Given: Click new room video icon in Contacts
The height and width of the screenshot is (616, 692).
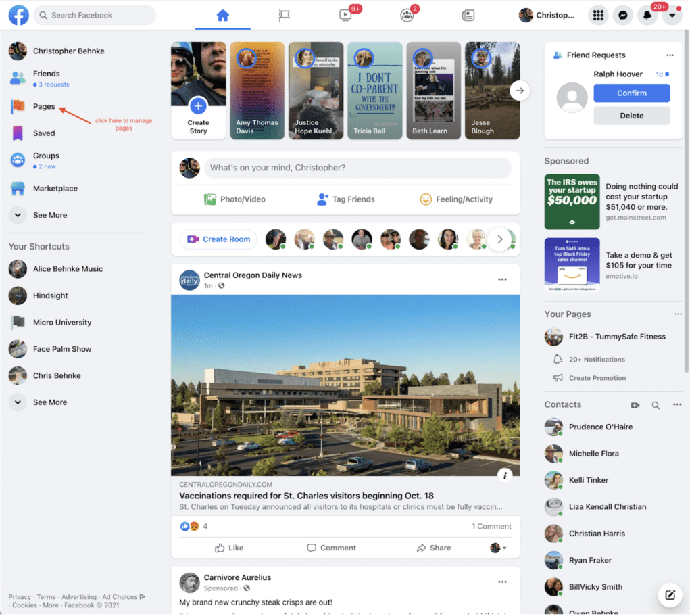Looking at the screenshot, I should (x=635, y=405).
